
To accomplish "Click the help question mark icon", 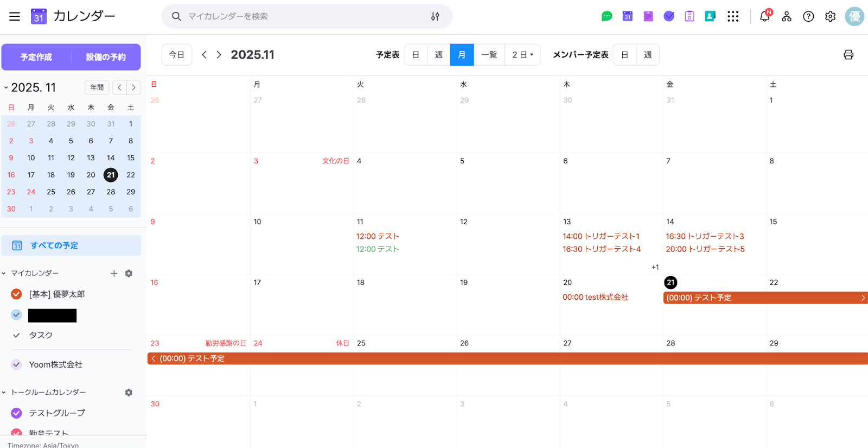I will point(808,16).
